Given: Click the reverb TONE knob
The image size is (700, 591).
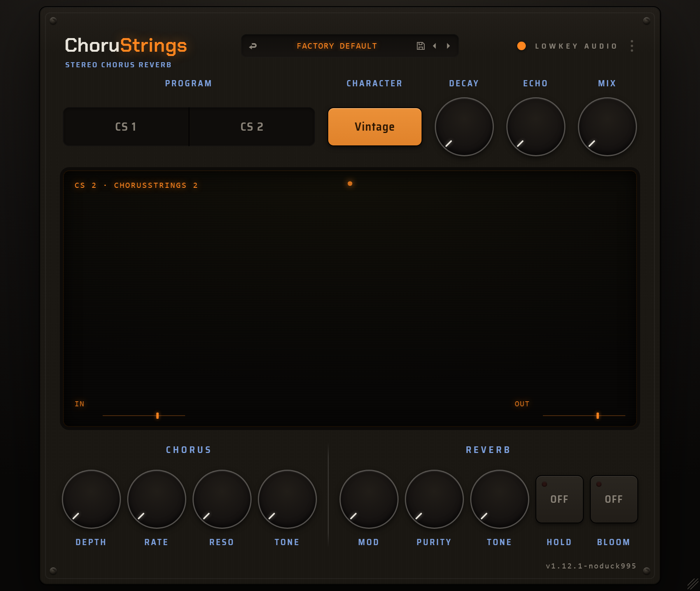Looking at the screenshot, I should tap(500, 499).
